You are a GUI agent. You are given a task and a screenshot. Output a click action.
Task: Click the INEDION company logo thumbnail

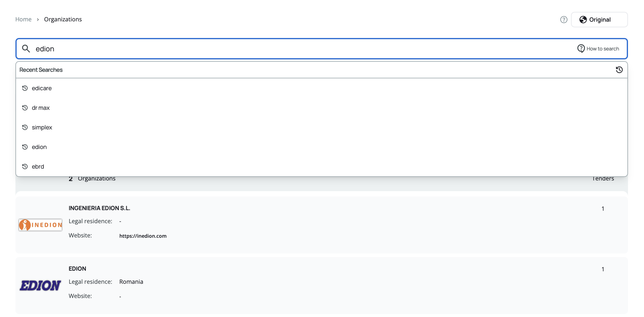[40, 225]
